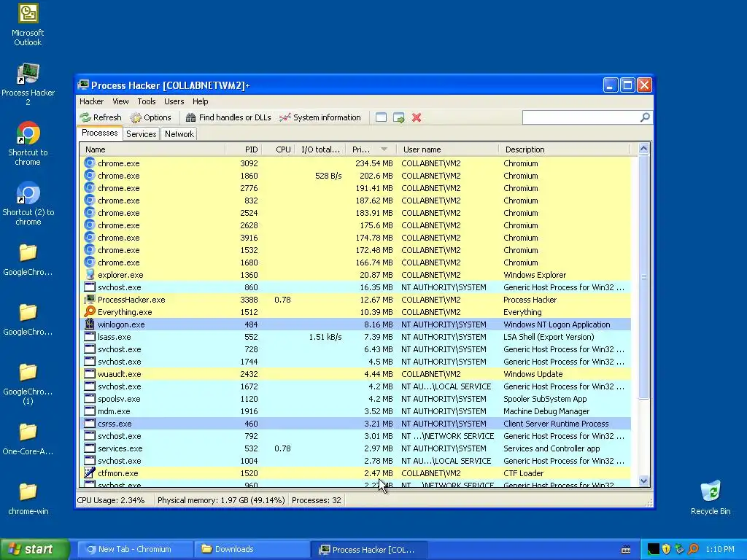This screenshot has width=747, height=560.
Task: Switch to the Services tab
Action: pos(141,134)
